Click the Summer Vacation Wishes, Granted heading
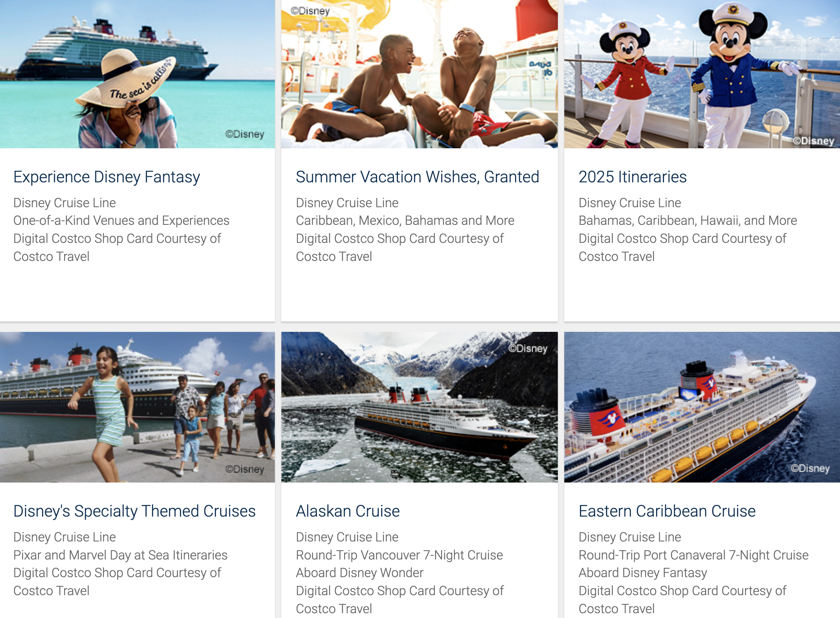 coord(418,177)
